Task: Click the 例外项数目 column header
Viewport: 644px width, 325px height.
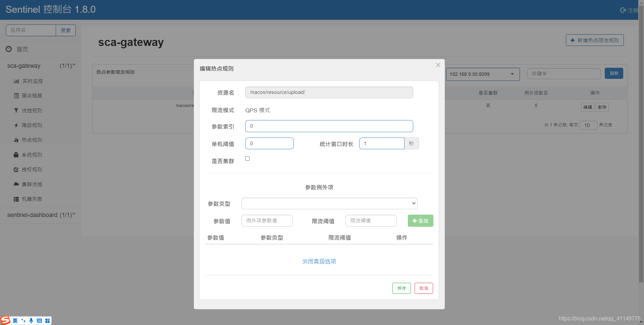Action: coord(536,93)
